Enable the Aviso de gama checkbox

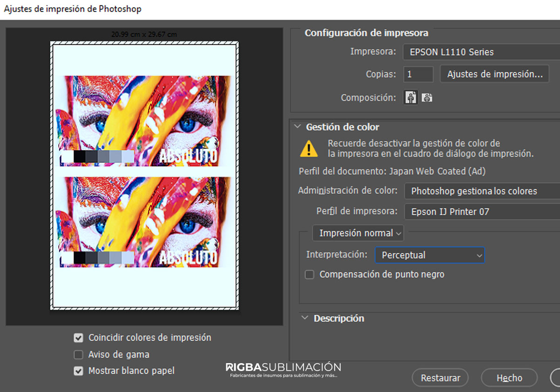tap(79, 355)
